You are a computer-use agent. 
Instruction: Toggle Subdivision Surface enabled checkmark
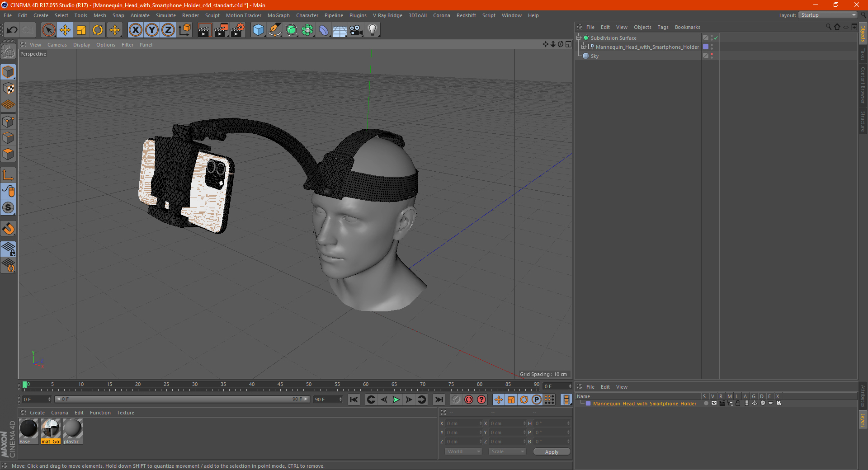point(716,38)
